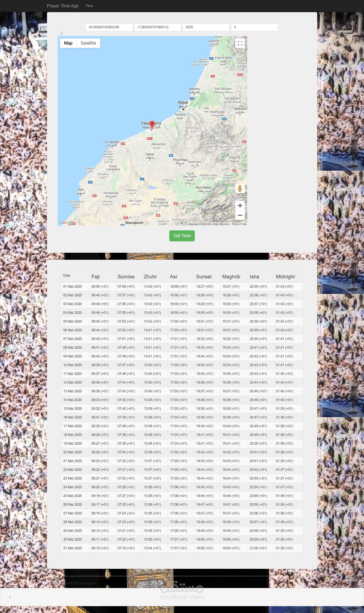
Task: Zoom out with the minus icon
Action: tap(240, 215)
